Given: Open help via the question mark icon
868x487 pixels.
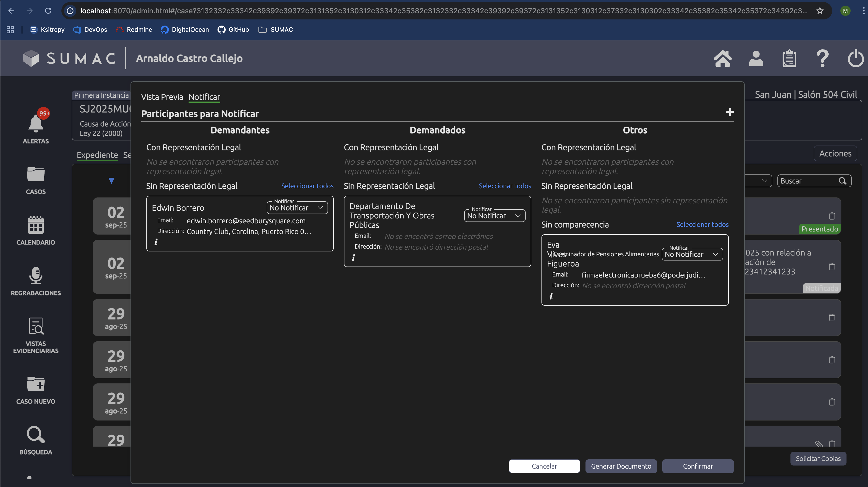Looking at the screenshot, I should pos(822,59).
